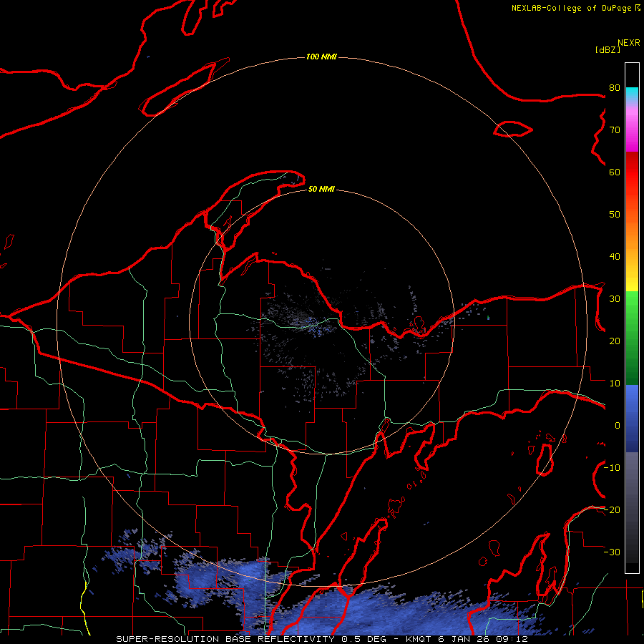
Task: Click the 100 NMI range ring label
Action: [x=321, y=57]
